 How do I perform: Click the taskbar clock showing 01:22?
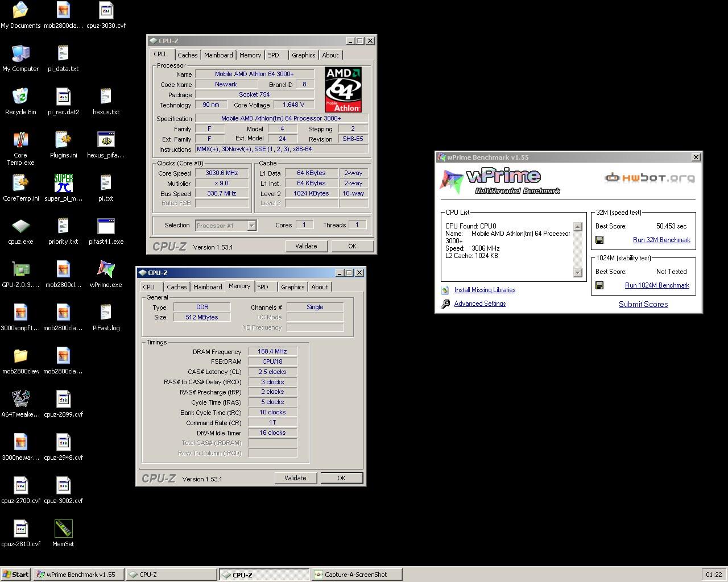(x=714, y=575)
